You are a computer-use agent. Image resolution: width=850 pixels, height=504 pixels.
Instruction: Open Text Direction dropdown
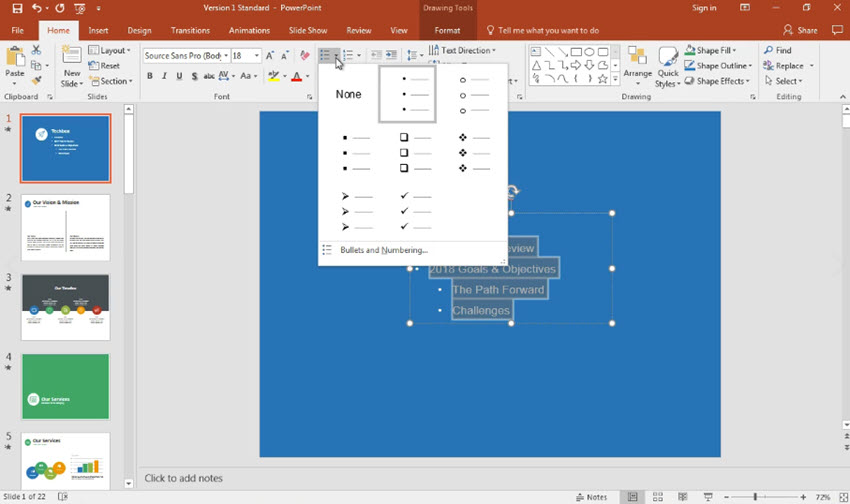coord(462,50)
